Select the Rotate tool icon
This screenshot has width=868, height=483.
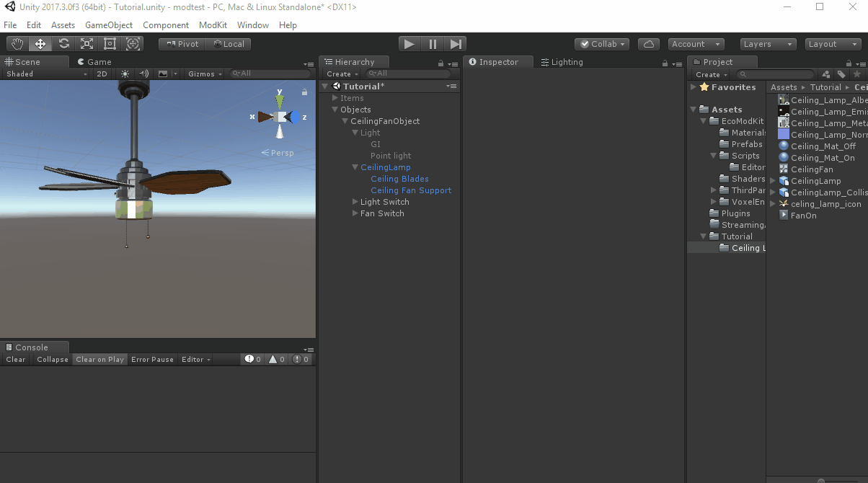64,44
